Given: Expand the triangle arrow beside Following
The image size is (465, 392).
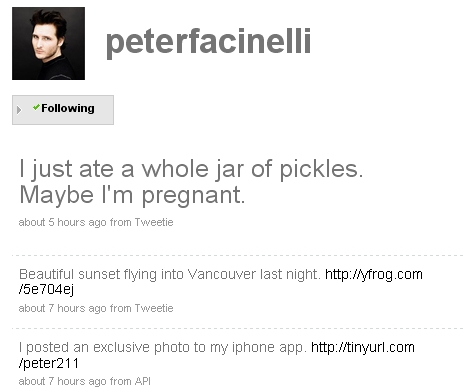Looking at the screenshot, I should (19, 110).
